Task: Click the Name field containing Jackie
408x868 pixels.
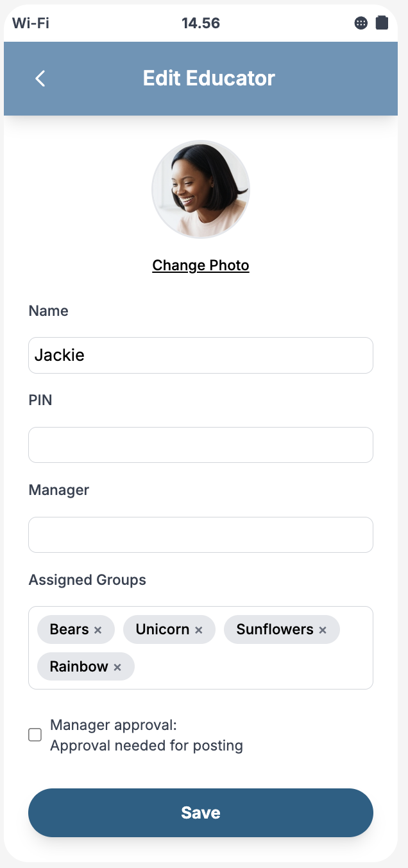Action: coord(201,355)
